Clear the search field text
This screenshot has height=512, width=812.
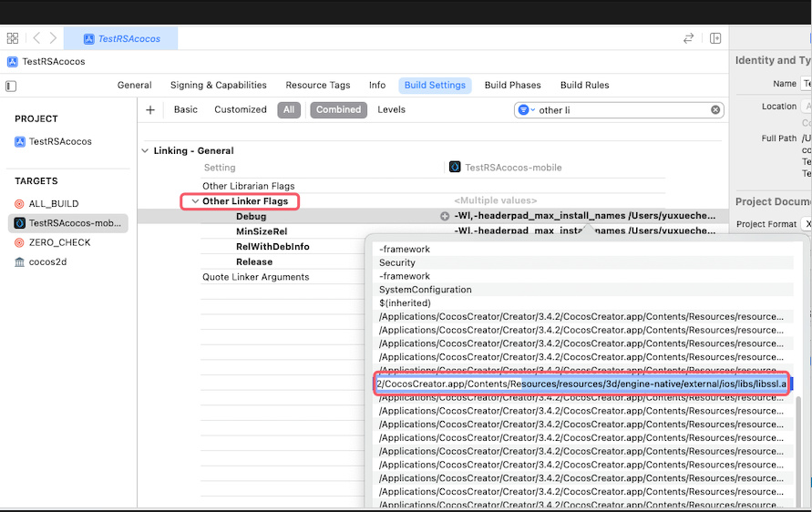pyautogui.click(x=715, y=109)
